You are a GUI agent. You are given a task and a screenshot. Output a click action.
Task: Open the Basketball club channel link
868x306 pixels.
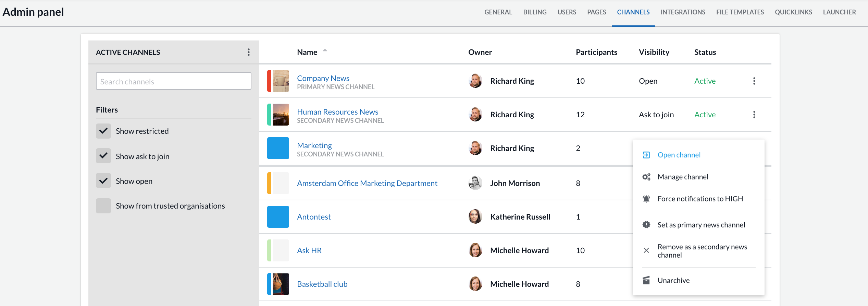click(322, 284)
